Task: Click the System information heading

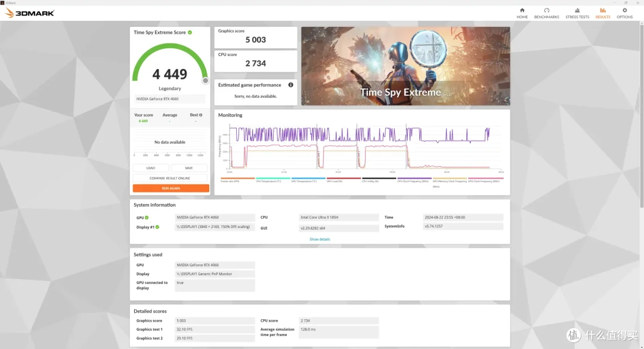Action: click(x=154, y=205)
